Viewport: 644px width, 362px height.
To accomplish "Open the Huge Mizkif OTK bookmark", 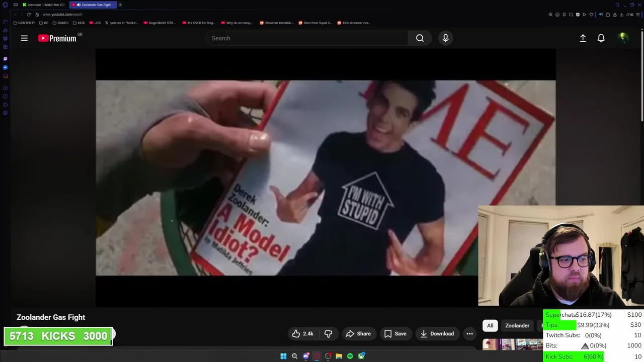I will (x=159, y=23).
